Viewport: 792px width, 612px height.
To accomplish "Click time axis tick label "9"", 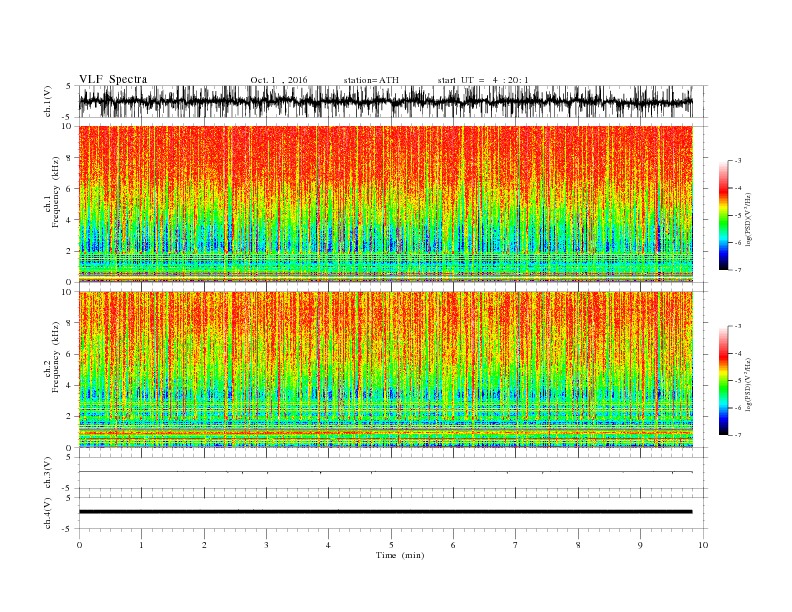I will pyautogui.click(x=640, y=545).
